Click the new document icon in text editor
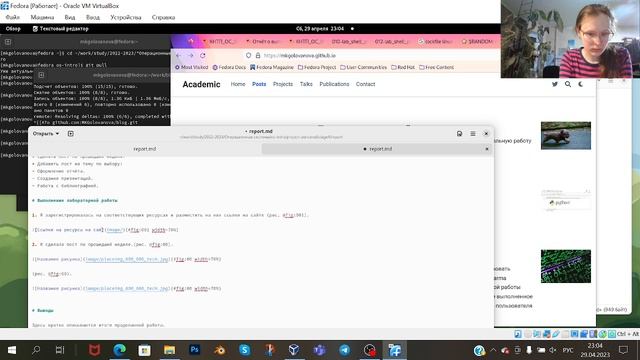The width and height of the screenshot is (640, 360). (x=71, y=134)
